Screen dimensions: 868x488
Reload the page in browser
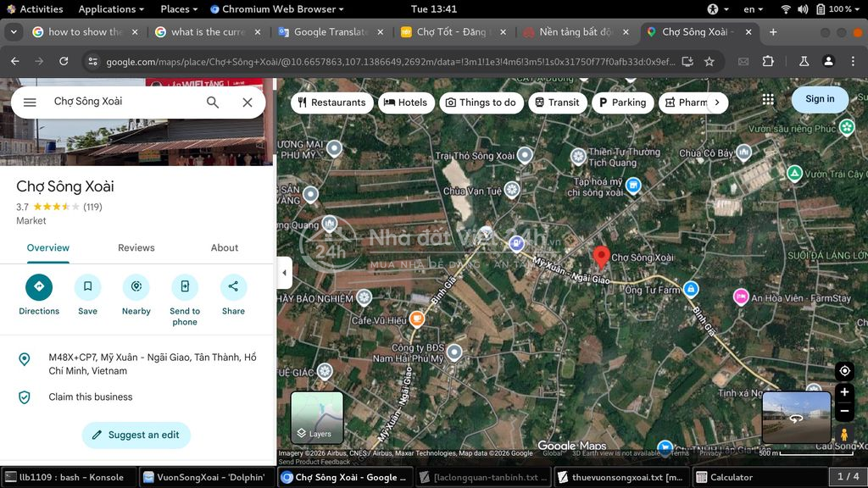64,61
